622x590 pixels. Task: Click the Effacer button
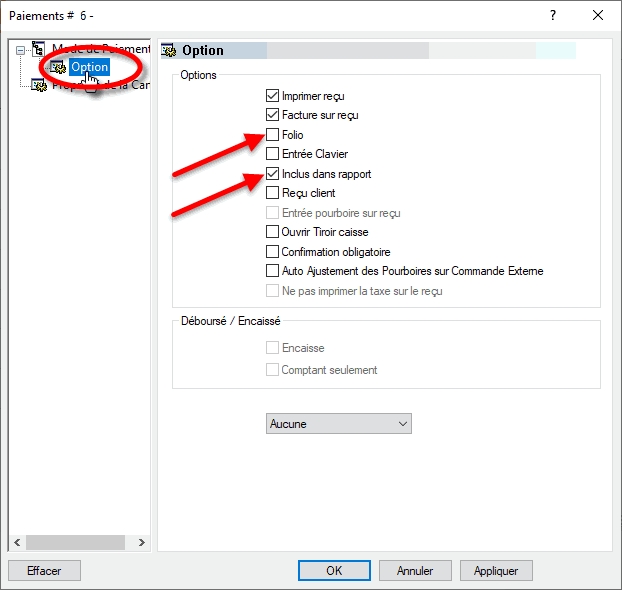click(x=44, y=571)
